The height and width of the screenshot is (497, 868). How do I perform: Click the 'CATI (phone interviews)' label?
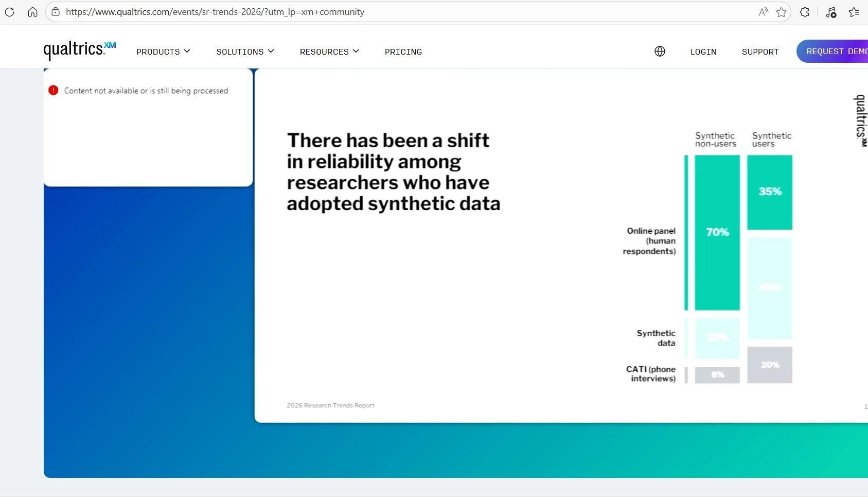tap(651, 374)
